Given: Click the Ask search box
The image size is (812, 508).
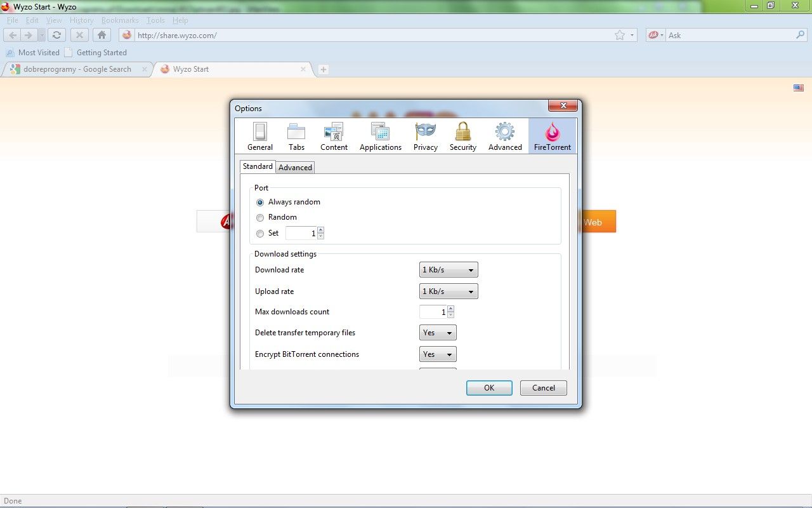Looking at the screenshot, I should click(730, 36).
